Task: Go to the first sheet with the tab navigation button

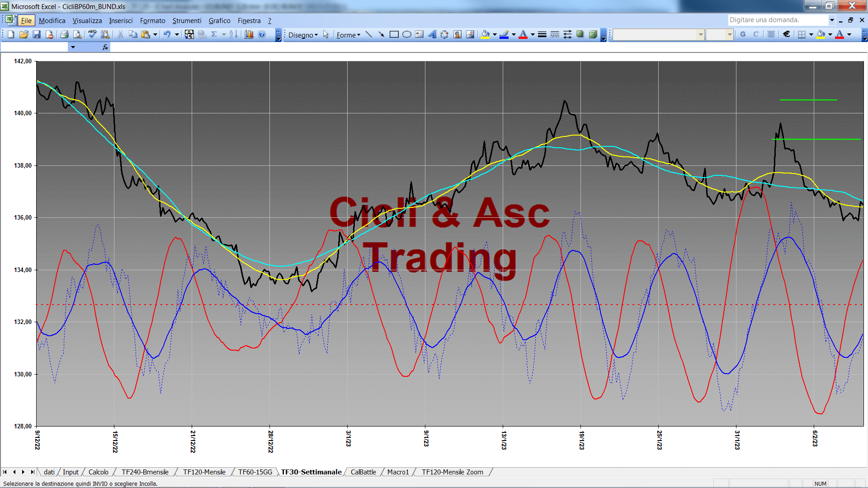Action: coord(5,472)
